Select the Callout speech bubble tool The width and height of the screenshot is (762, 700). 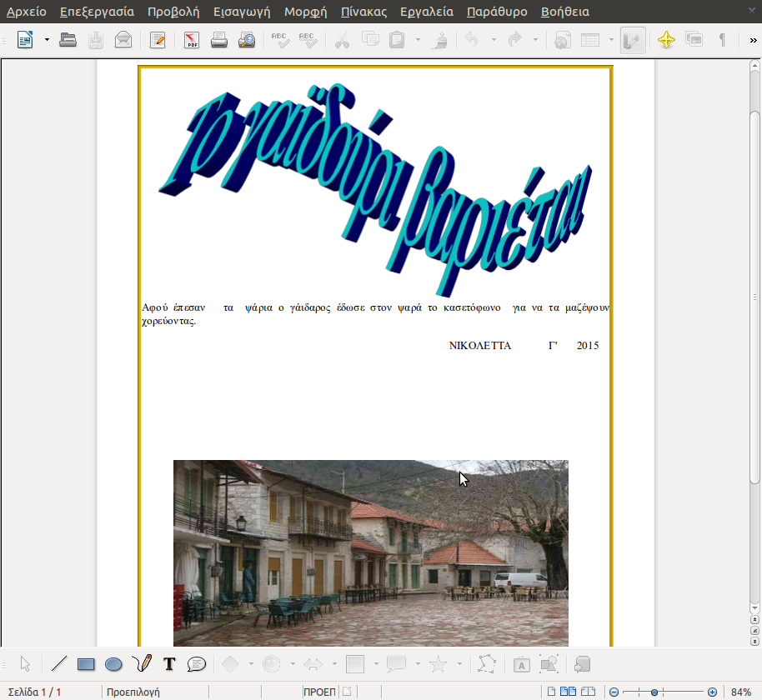click(197, 664)
